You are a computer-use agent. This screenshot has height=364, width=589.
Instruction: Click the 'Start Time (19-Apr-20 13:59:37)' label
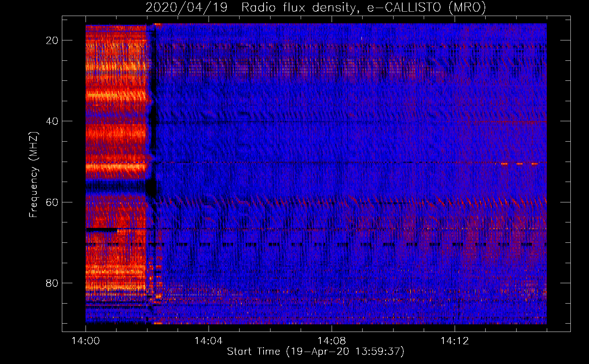point(316,352)
